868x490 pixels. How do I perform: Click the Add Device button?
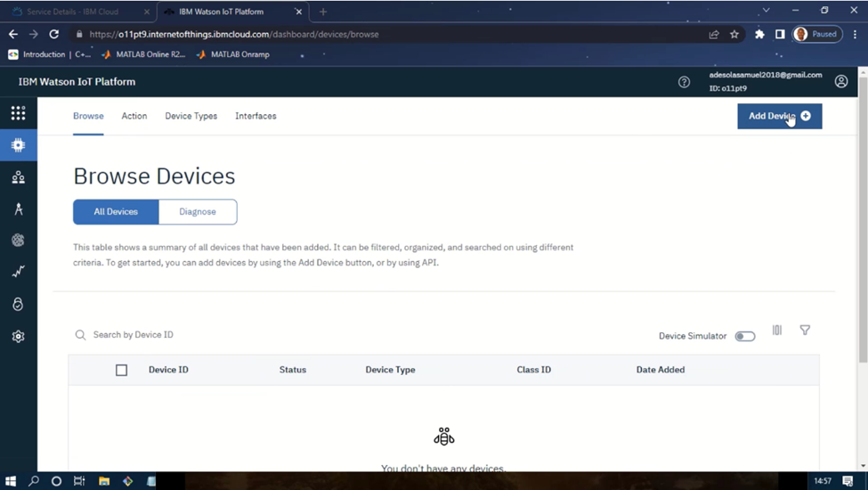pos(780,117)
